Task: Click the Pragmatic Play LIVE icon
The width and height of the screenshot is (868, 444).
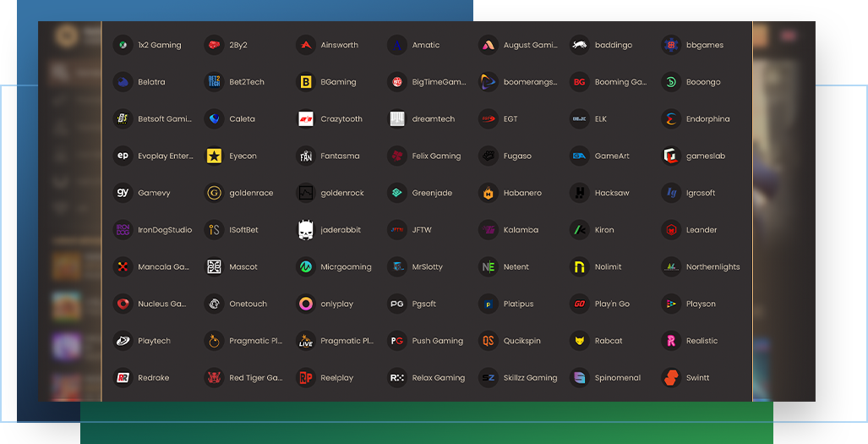Action: pyautogui.click(x=306, y=341)
